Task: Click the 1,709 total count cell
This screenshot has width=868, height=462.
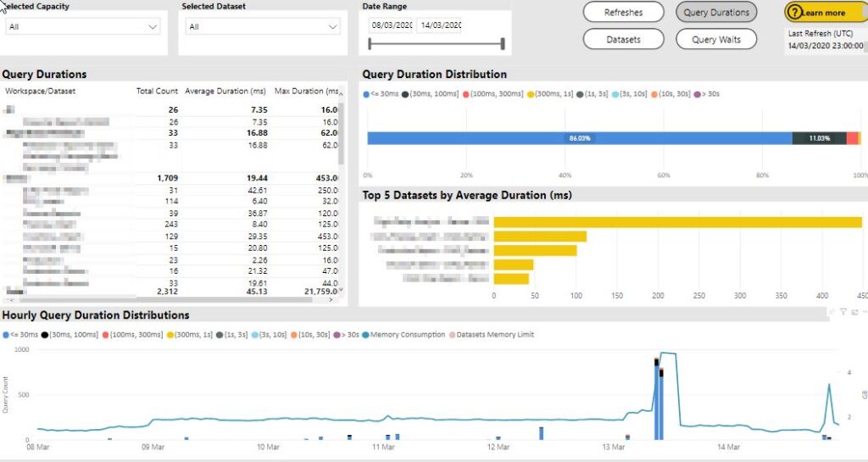Action: tap(167, 178)
